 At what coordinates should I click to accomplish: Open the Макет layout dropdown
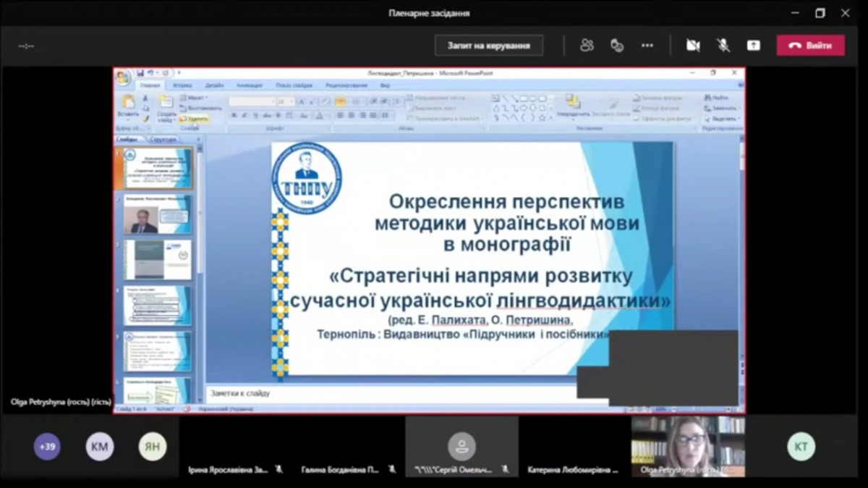195,98
